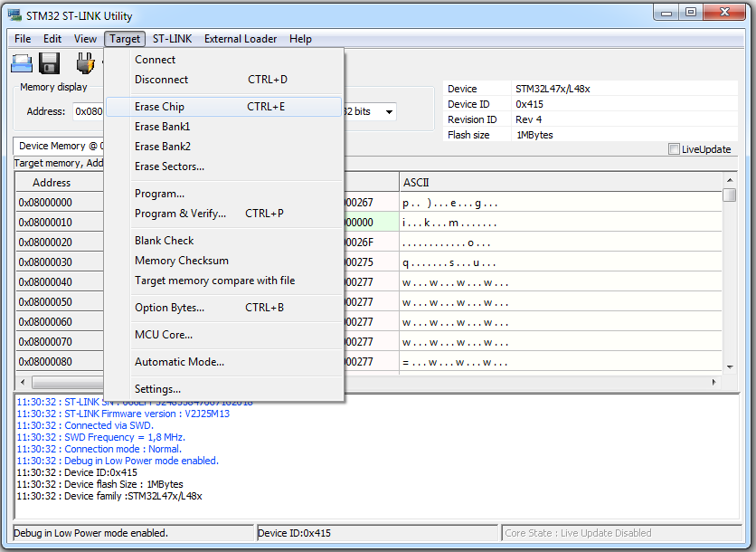Viewport: 756px width, 552px height.
Task: Click ASCII cell 'q.......s...u...'
Action: [x=561, y=262]
